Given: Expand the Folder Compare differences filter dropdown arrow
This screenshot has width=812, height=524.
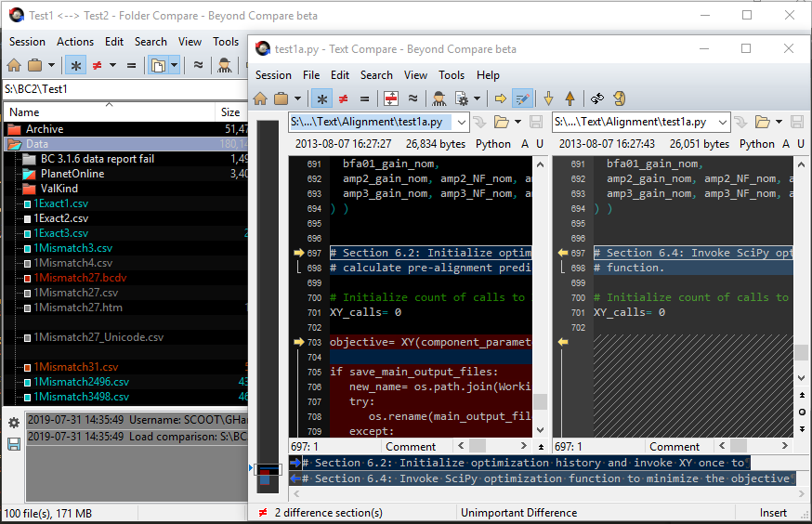Looking at the screenshot, I should click(112, 65).
